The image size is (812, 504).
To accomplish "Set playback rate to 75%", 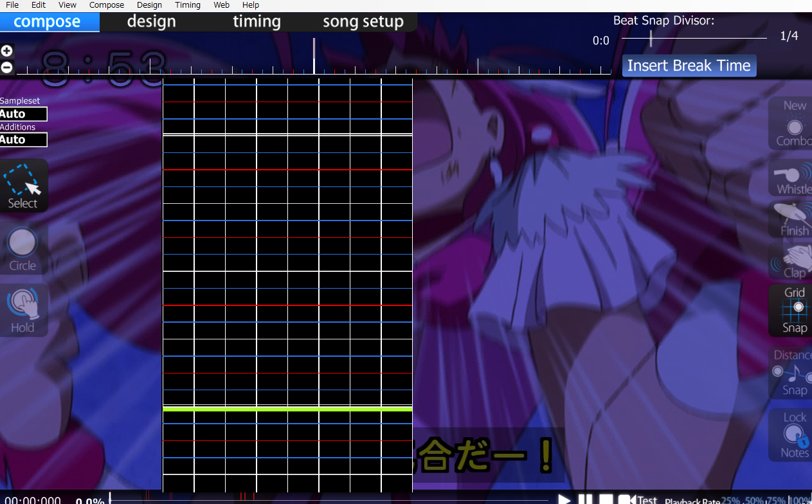I will coord(777,501).
